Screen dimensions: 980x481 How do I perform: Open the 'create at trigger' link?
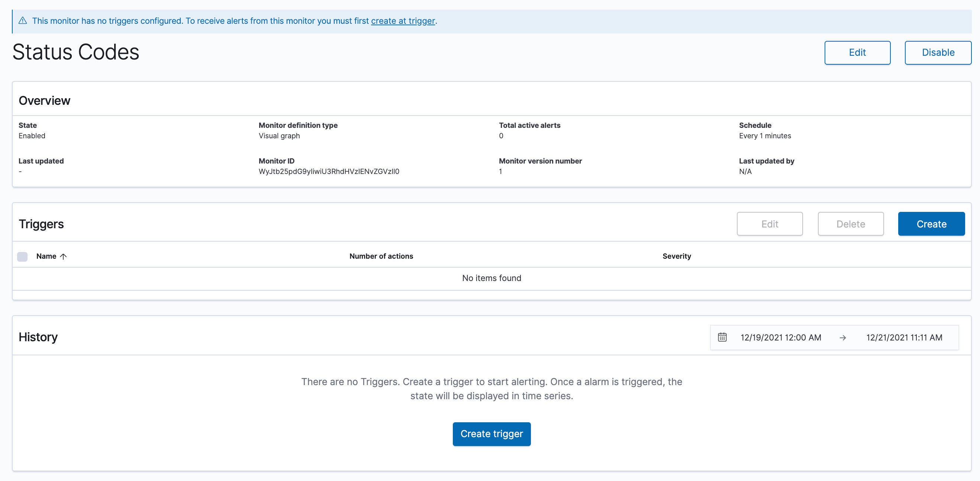[x=403, y=21]
